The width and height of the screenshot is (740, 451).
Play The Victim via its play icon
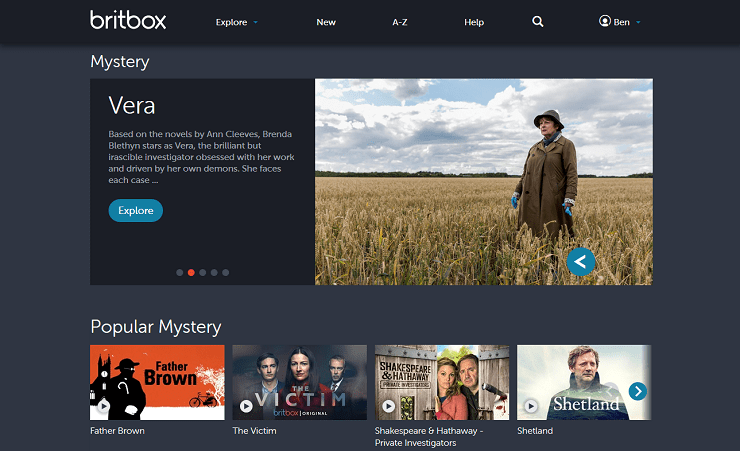[x=246, y=406]
